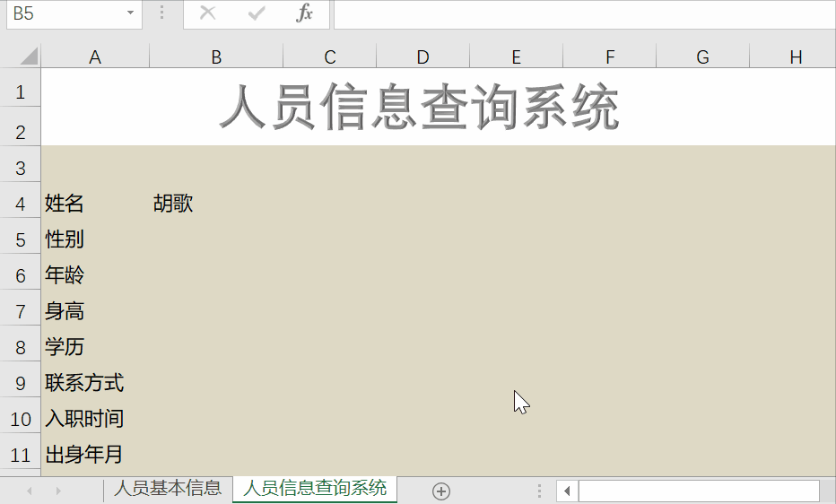Select column H header
The width and height of the screenshot is (836, 504).
pos(793,56)
